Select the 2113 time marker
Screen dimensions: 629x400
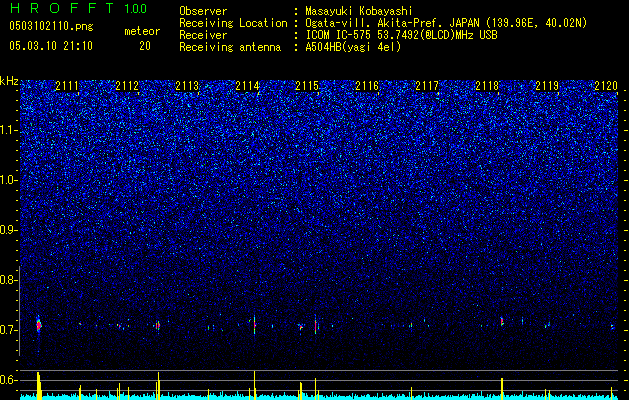pos(187,86)
